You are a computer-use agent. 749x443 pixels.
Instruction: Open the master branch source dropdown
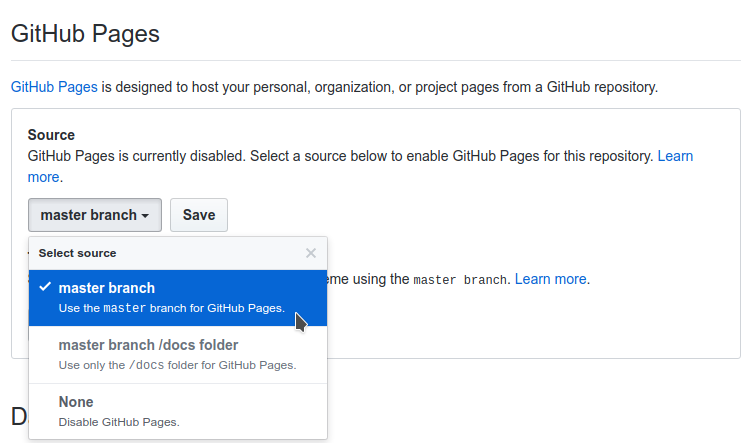click(95, 215)
